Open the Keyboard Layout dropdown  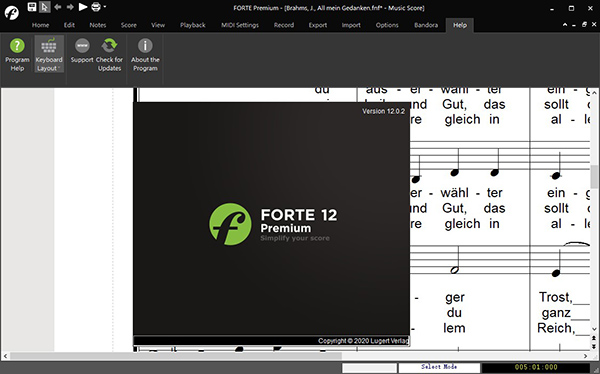tap(49, 55)
